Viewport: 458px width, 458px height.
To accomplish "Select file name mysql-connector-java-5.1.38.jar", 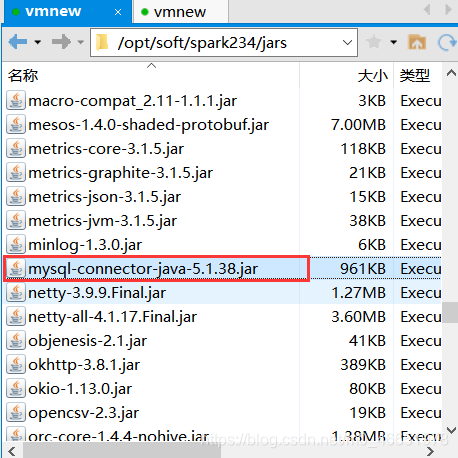I will pos(143,269).
